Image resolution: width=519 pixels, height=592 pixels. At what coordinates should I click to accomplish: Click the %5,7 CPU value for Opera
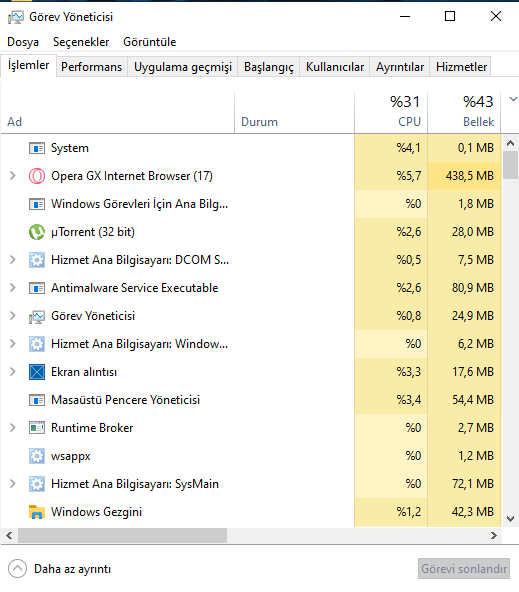click(408, 176)
